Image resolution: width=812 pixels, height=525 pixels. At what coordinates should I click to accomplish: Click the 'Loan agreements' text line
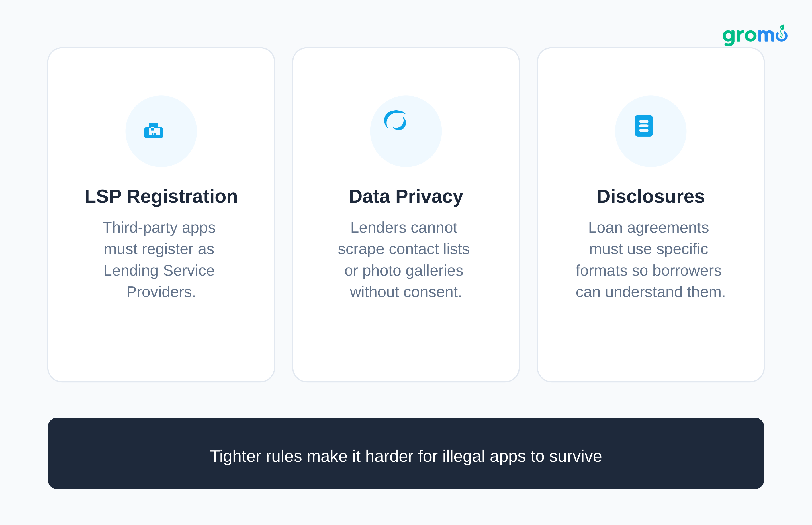(x=648, y=228)
